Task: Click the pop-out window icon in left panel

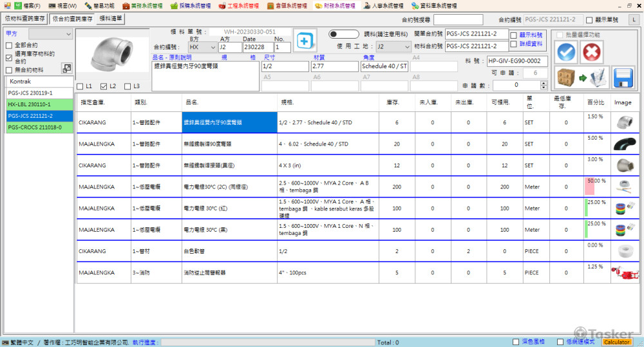Action: click(66, 68)
